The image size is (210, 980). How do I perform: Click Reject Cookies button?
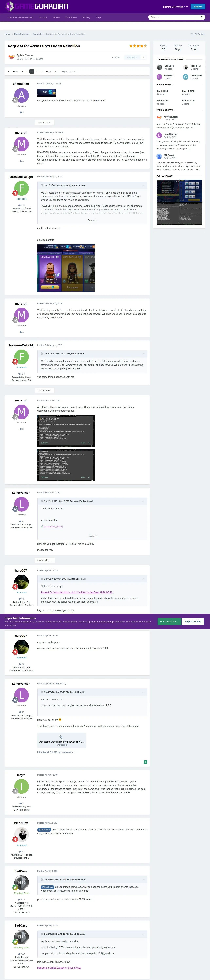click(x=193, y=621)
